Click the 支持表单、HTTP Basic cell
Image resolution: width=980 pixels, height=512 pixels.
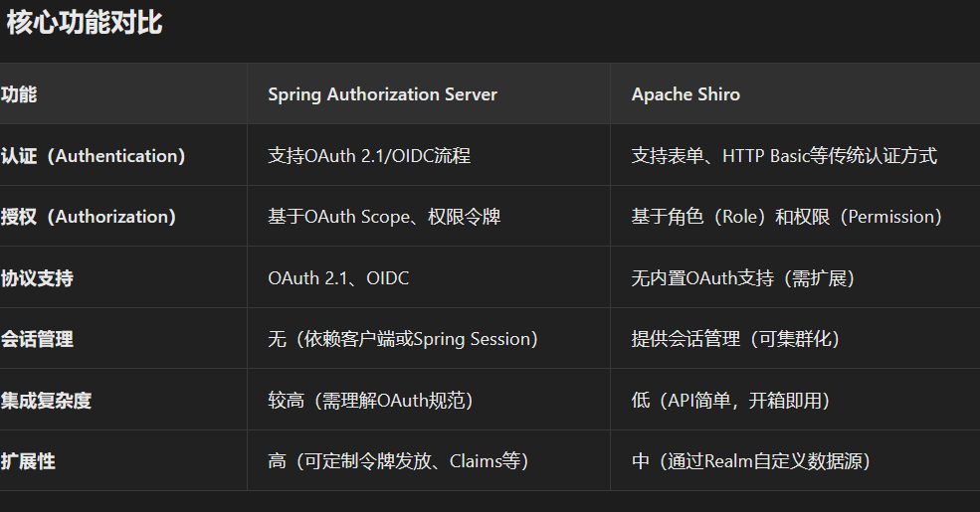784,155
